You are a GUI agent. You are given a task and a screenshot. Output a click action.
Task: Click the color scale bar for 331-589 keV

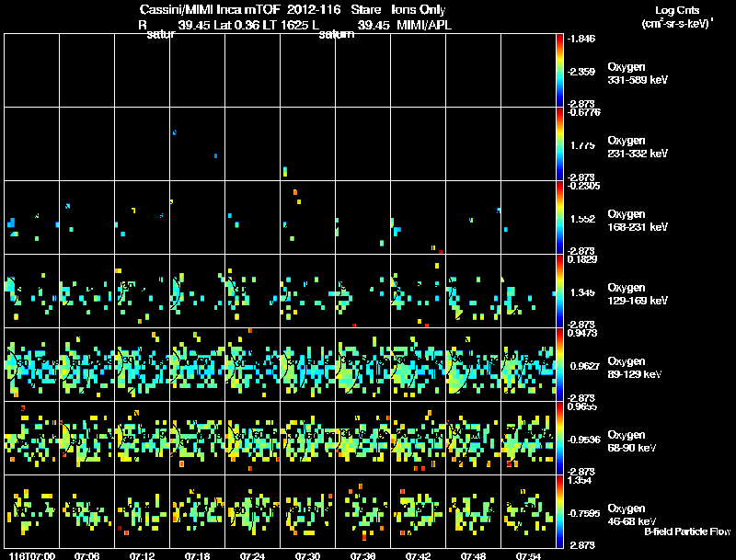[559, 71]
